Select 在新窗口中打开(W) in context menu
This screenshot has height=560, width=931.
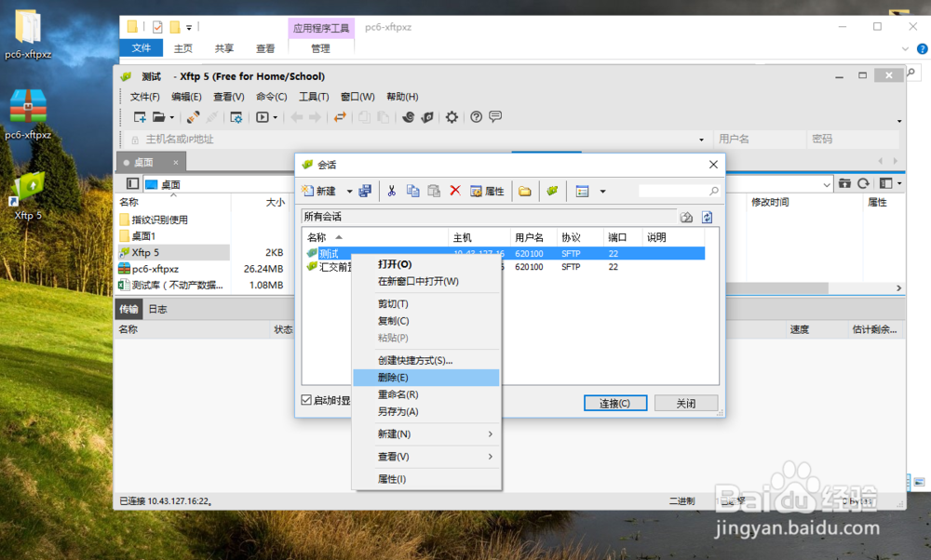tap(427, 281)
